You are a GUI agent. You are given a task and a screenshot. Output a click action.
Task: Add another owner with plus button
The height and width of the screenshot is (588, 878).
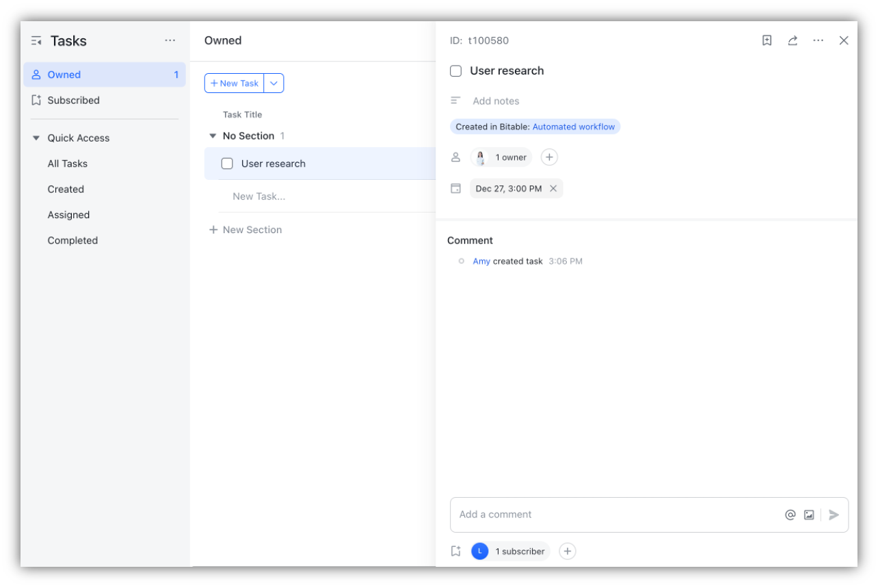549,157
